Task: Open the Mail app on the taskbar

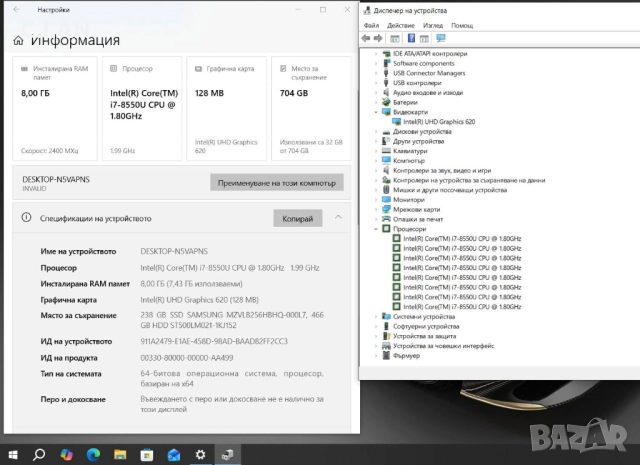Action: [173, 454]
